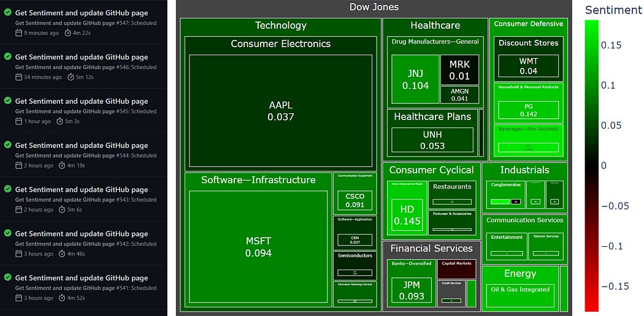This screenshot has height=316, width=644.
Task: Click the Semiconductors industry box
Action: click(x=355, y=266)
